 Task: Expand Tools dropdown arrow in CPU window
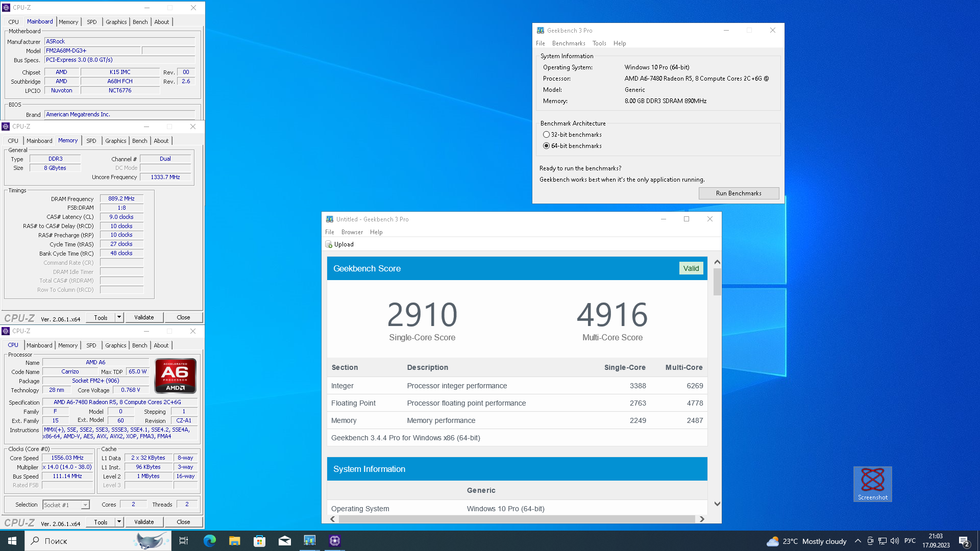pyautogui.click(x=119, y=522)
